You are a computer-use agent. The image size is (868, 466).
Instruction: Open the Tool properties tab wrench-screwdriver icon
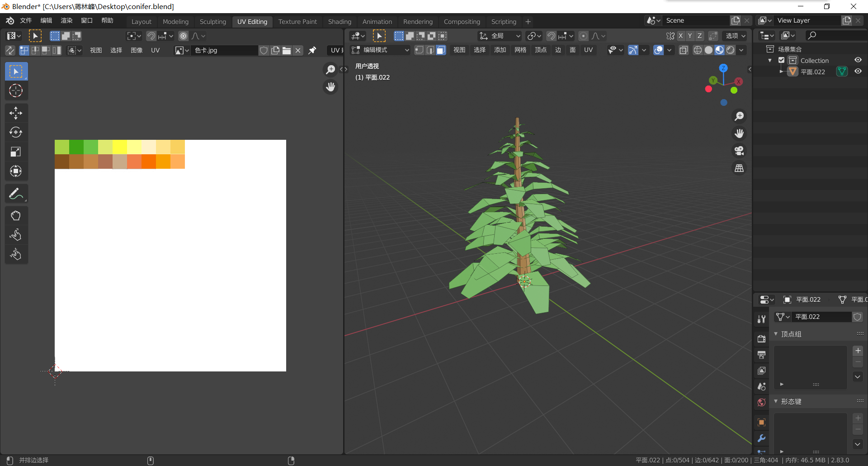[x=762, y=319]
